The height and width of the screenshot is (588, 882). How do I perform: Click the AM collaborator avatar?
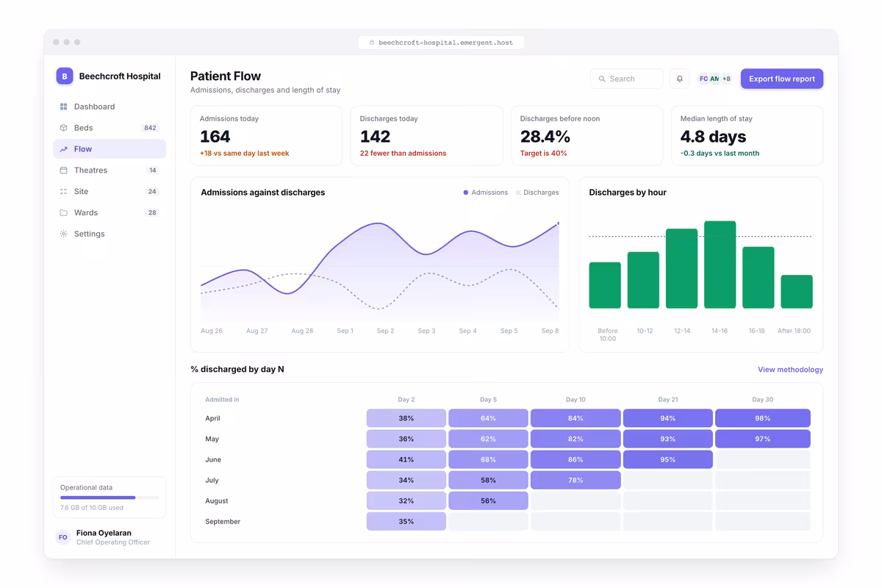[714, 79]
